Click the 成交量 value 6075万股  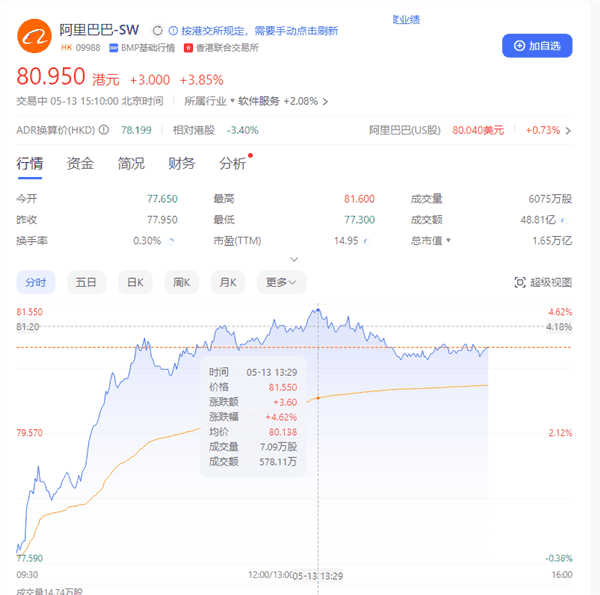(550, 199)
